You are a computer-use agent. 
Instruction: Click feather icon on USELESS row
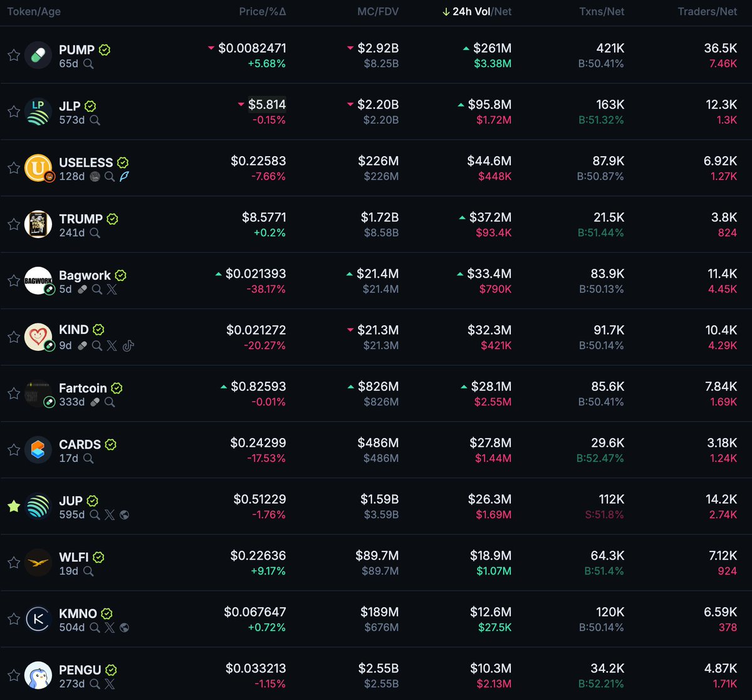pos(125,177)
